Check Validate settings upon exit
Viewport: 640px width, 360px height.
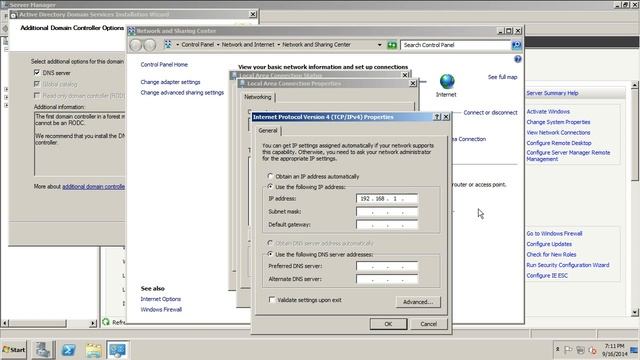[x=272, y=300]
